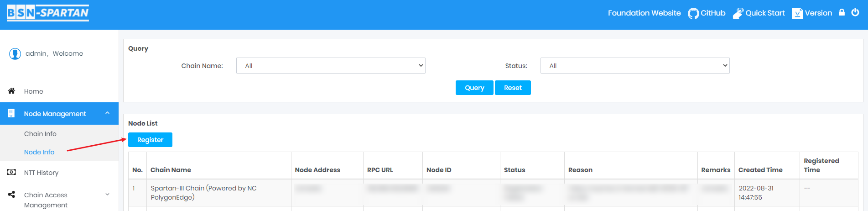868x211 pixels.
Task: Open Chain Info submenu item
Action: pos(40,134)
